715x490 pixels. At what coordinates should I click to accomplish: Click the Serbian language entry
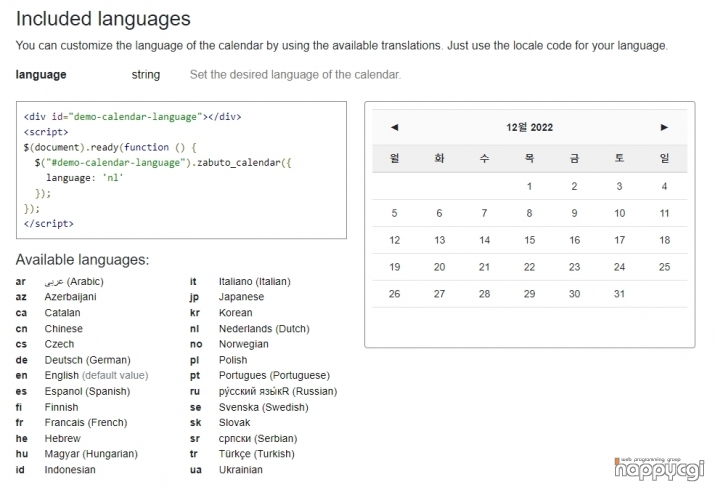258,438
